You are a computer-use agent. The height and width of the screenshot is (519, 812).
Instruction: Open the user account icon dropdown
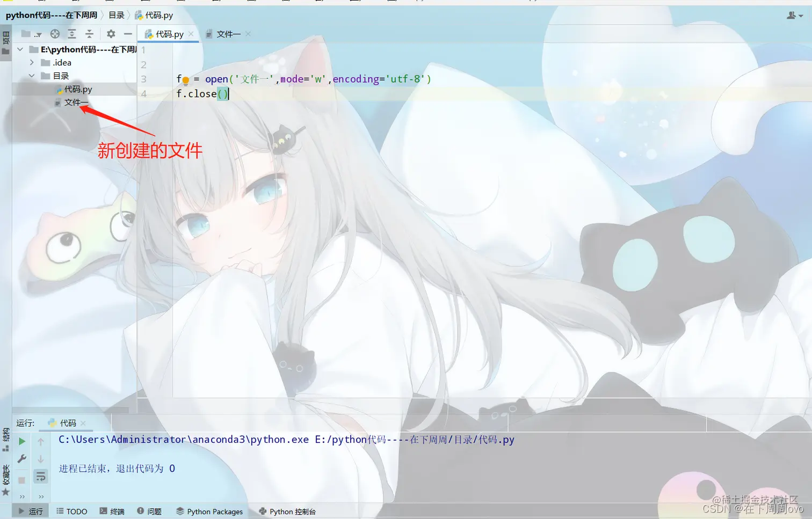click(795, 16)
